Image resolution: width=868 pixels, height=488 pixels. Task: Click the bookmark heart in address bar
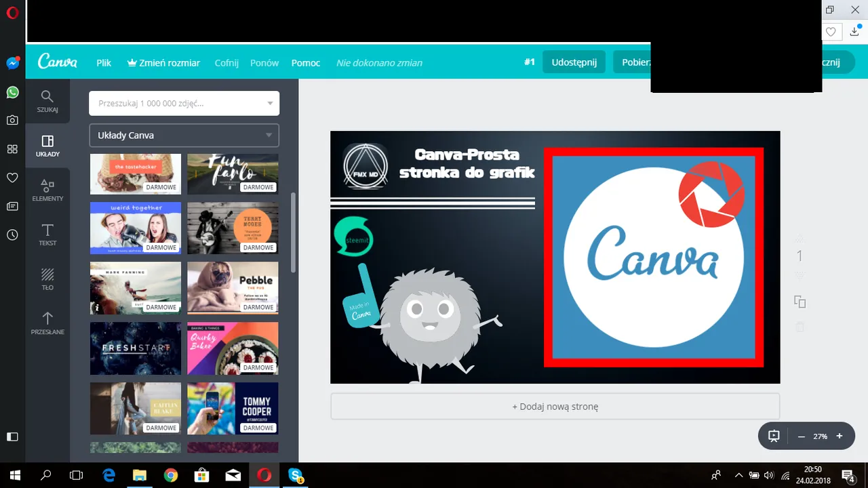click(x=831, y=32)
